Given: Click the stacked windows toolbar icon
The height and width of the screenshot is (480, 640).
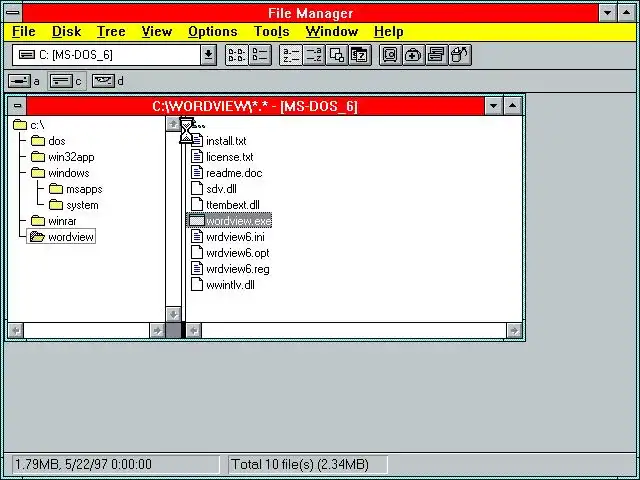Looking at the screenshot, I should click(436, 55).
